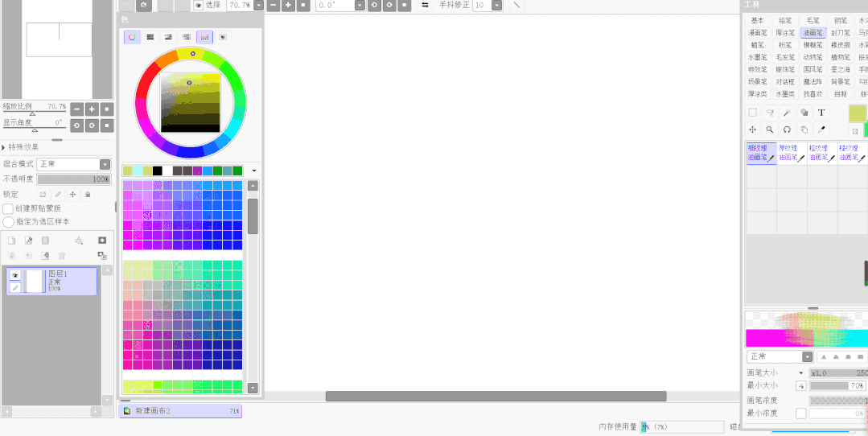
Task: Toggle RGB slider panel display
Action: 150,37
